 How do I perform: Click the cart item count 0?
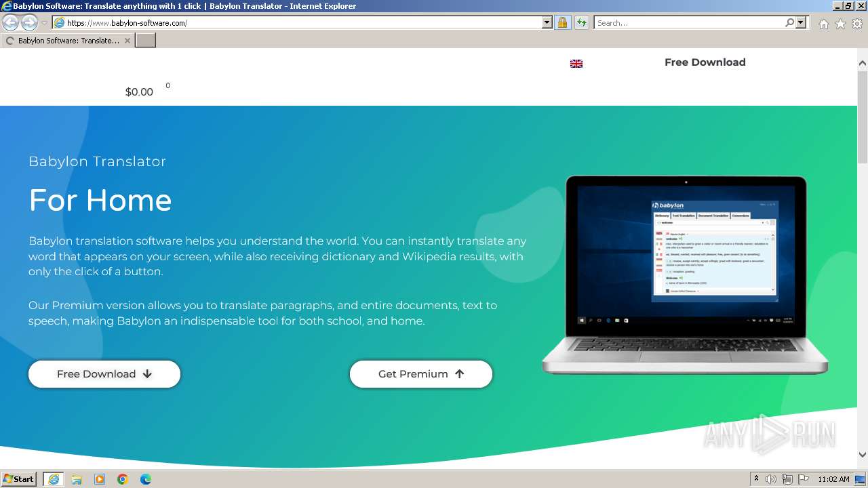coord(167,85)
